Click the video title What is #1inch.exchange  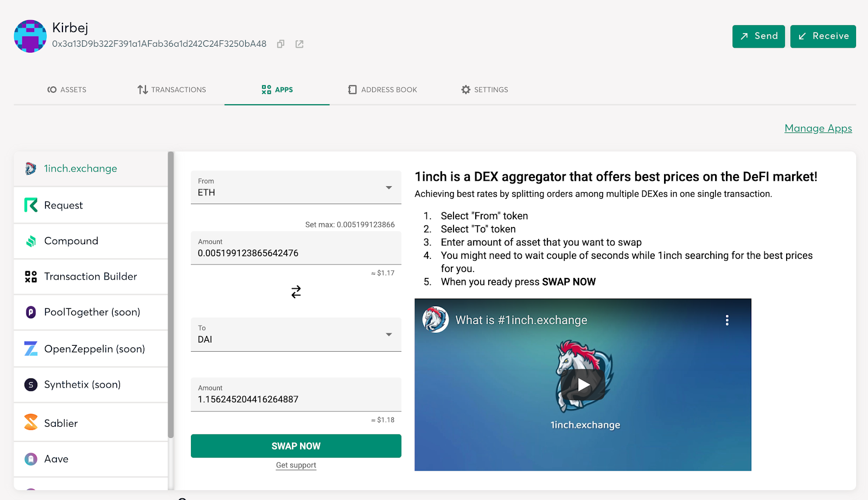tap(521, 320)
